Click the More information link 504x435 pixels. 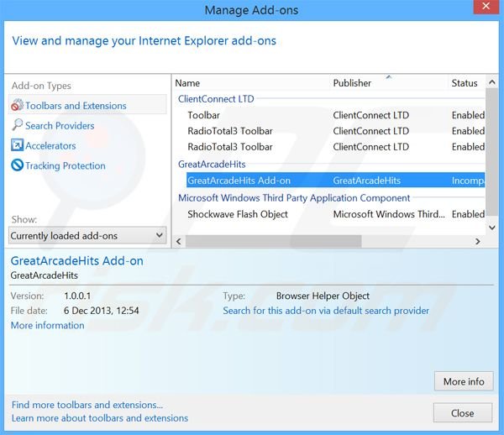coord(47,326)
